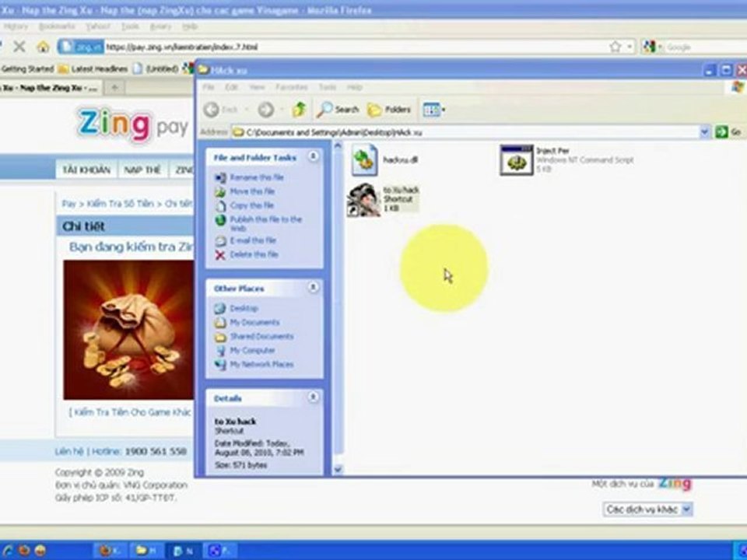This screenshot has height=560, width=747.
Task: Click the folder window taskbar button
Action: (146, 551)
